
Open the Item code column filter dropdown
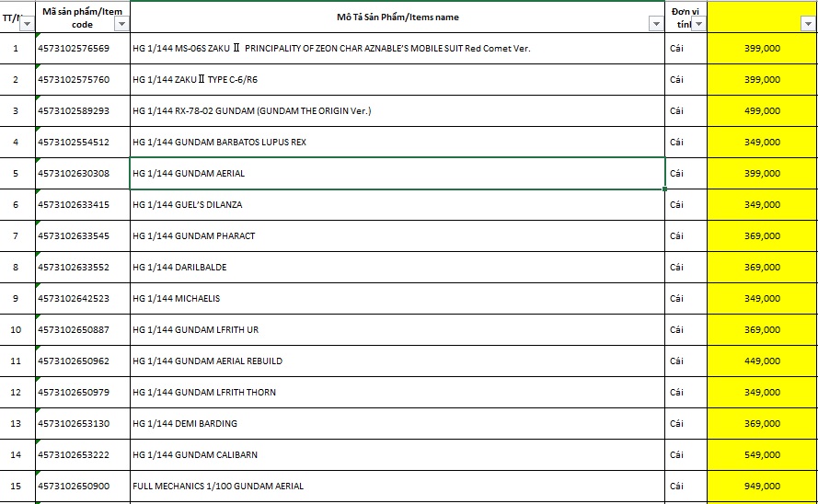(121, 24)
